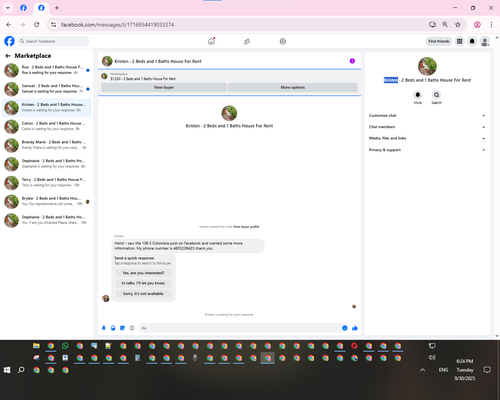Open the Facebook menu grid icon
The width and height of the screenshot is (500, 400).
(x=460, y=41)
